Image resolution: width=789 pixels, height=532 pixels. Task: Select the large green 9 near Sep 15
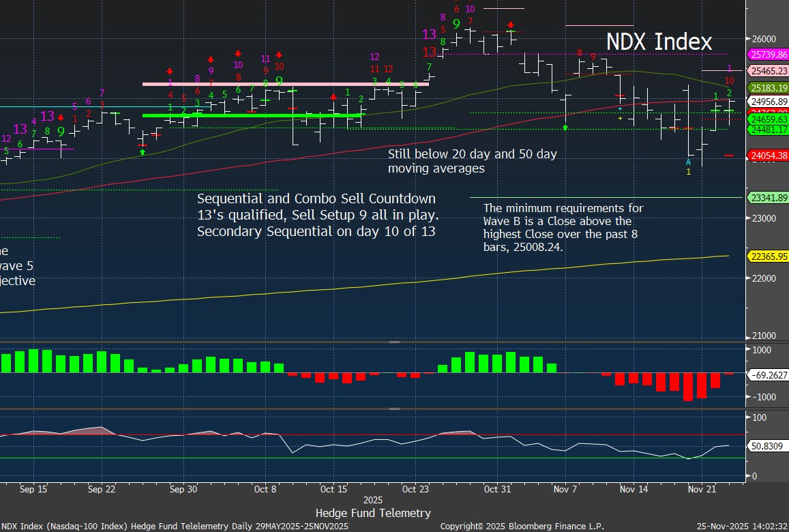pos(61,132)
